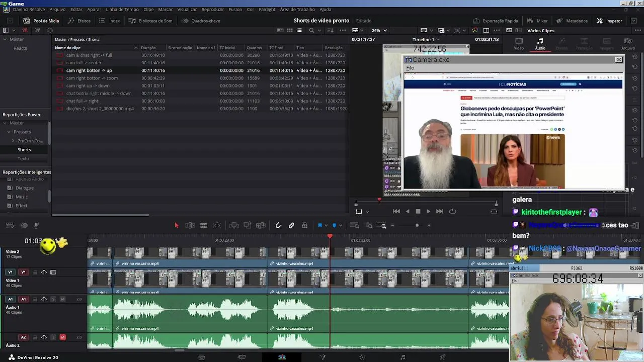This screenshot has width=644, height=362.
Task: Unmute track Áudio 2 with red M
Action: tap(62, 337)
